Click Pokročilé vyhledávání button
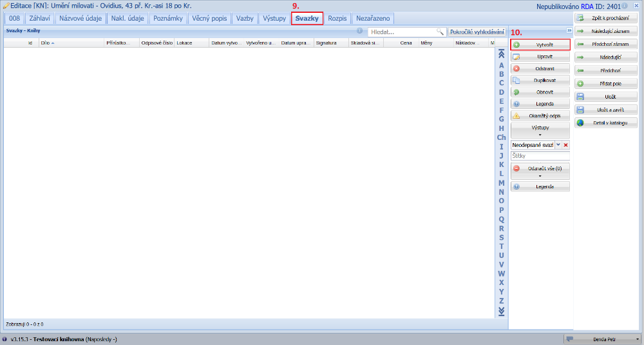The height and width of the screenshot is (345, 644). [x=477, y=31]
